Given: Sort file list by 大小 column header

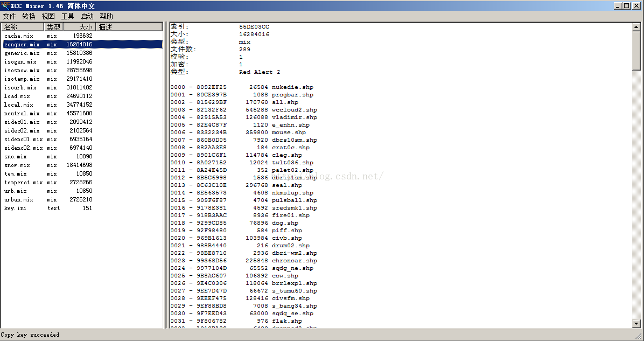Looking at the screenshot, I should click(79, 27).
